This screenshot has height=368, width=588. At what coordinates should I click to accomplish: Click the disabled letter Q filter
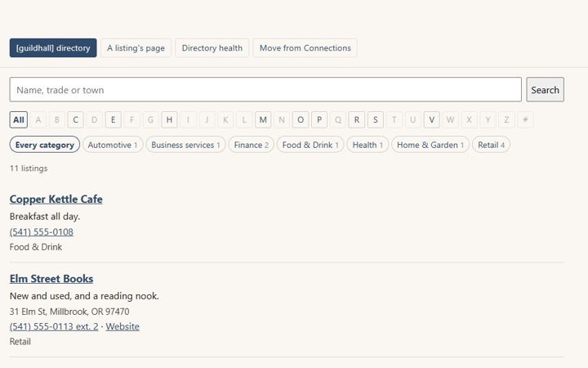pos(338,119)
